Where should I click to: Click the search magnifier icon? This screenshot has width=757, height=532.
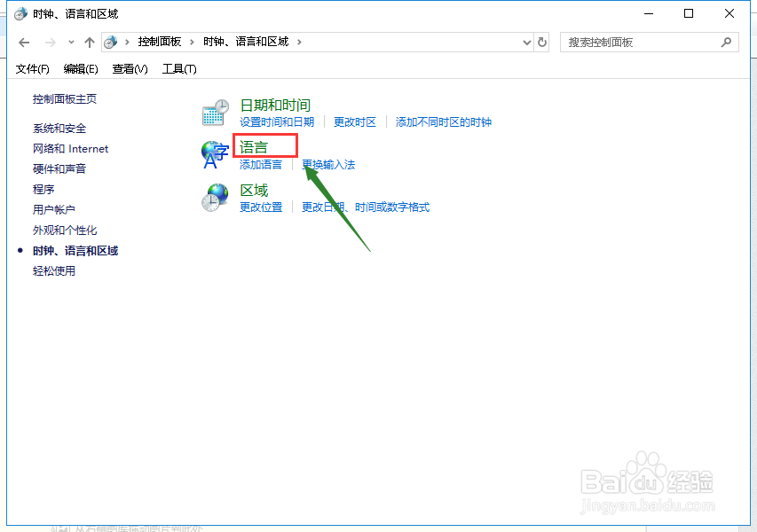pos(726,42)
